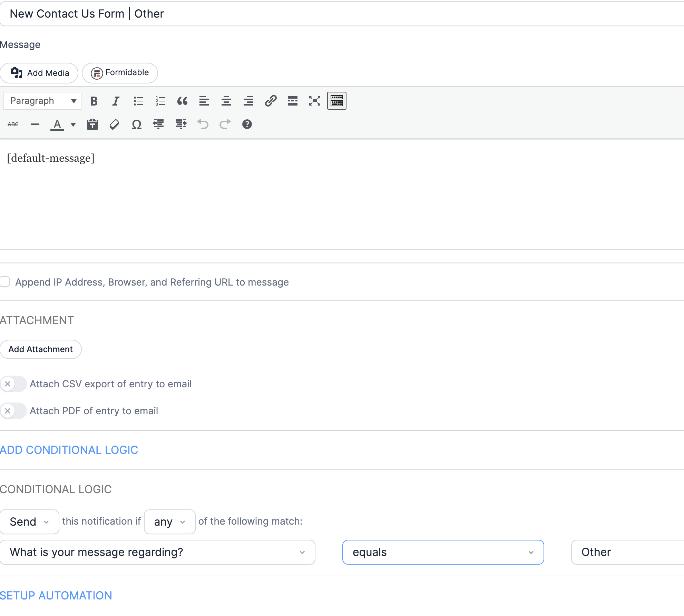Open fullscreen distraction-free editor mode

click(315, 101)
